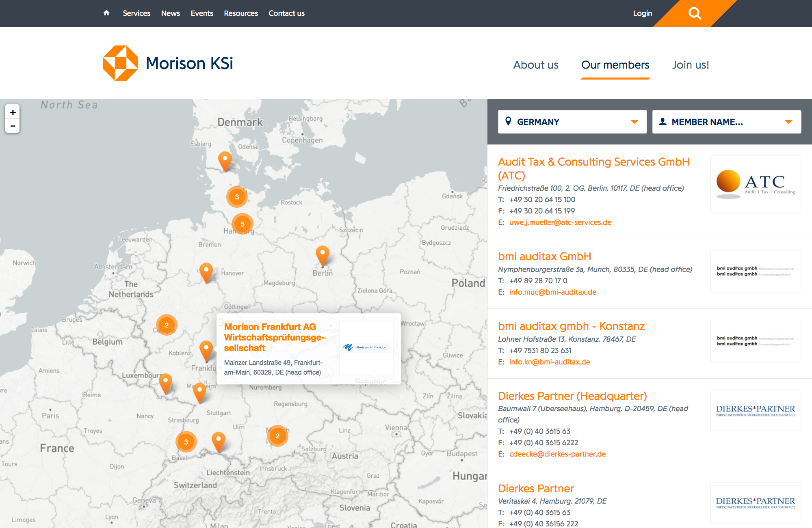Click address 'Friedrichstraße 100, 2. OG, Berlin'

point(591,188)
